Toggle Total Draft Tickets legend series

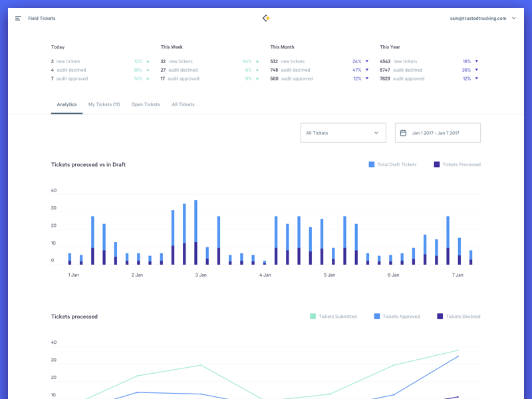(x=392, y=164)
